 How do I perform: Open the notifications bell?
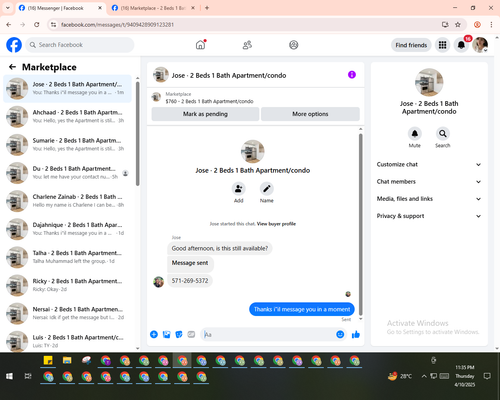pos(461,45)
